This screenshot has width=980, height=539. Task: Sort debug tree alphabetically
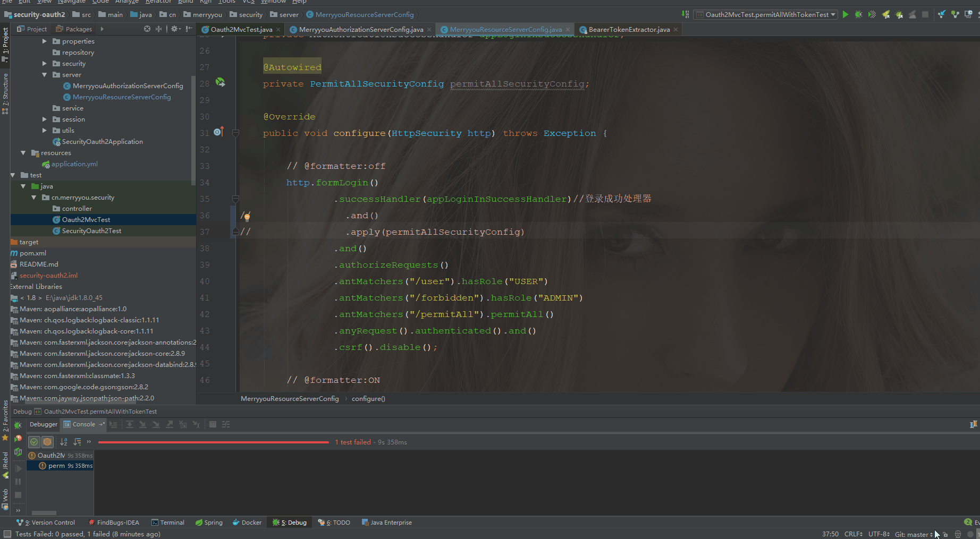pos(63,442)
